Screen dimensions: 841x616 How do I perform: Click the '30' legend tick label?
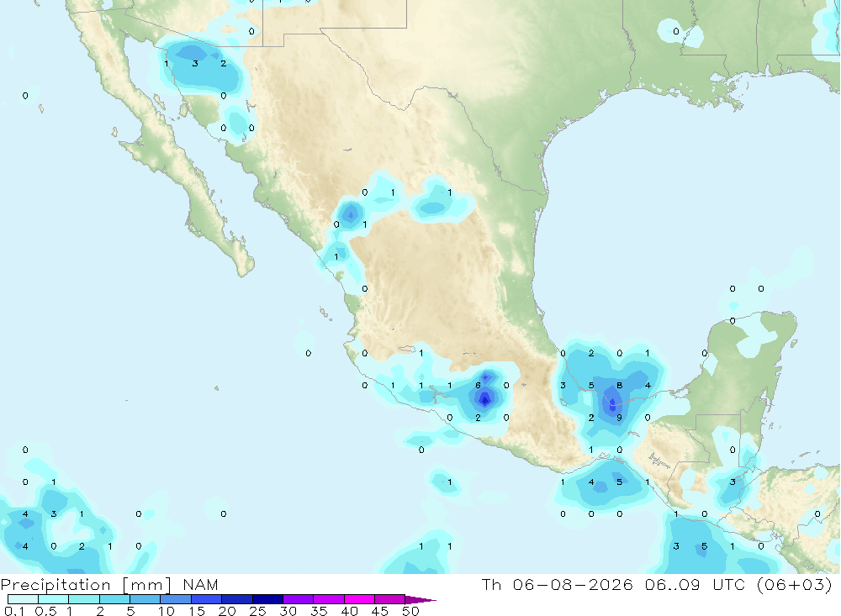click(x=288, y=611)
